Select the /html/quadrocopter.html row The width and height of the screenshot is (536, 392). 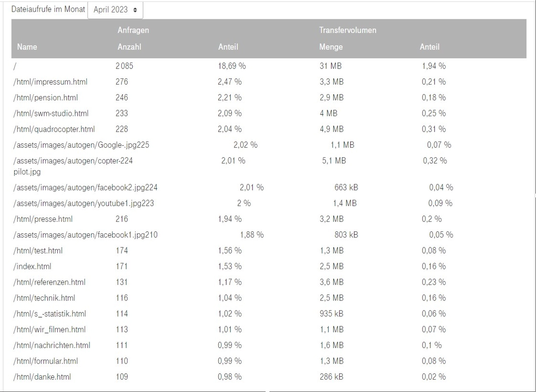tap(54, 129)
